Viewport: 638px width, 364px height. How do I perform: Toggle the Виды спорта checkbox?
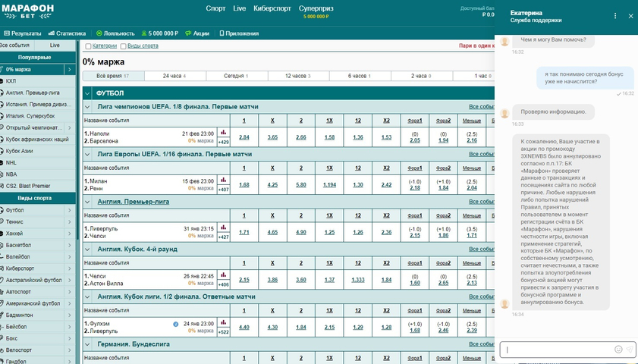pyautogui.click(x=124, y=46)
